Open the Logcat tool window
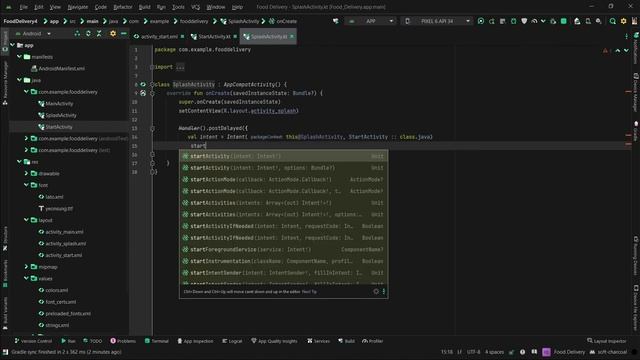Image resolution: width=640 pixels, height=360 pixels. (x=232, y=341)
